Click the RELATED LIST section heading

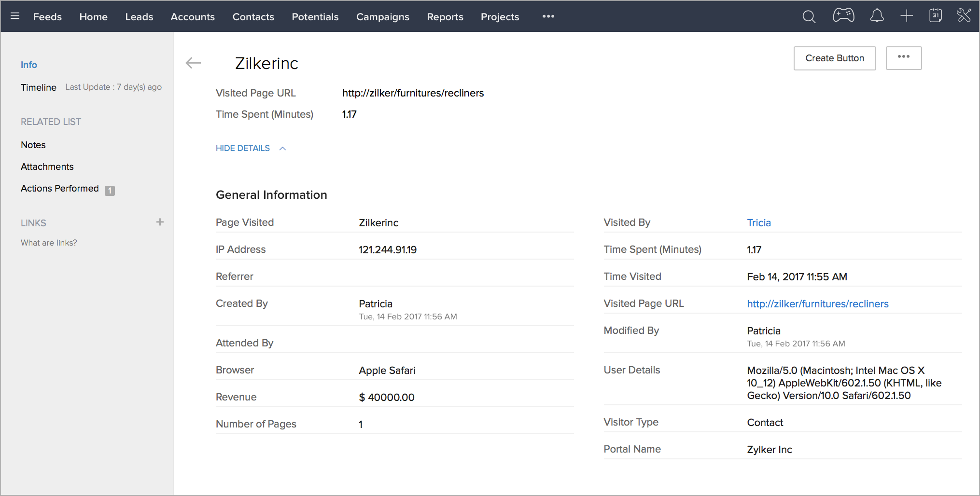pyautogui.click(x=51, y=122)
